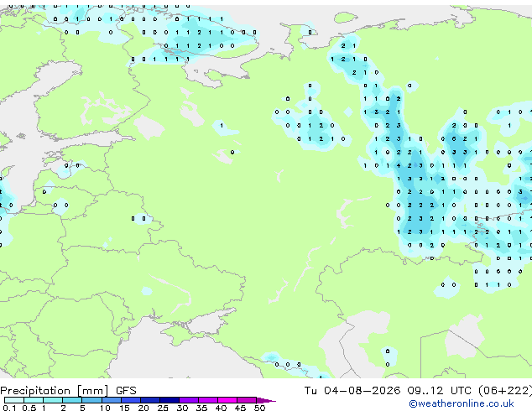Click the 20–25 mm legend color swatch
The image size is (532, 411).
point(150,400)
